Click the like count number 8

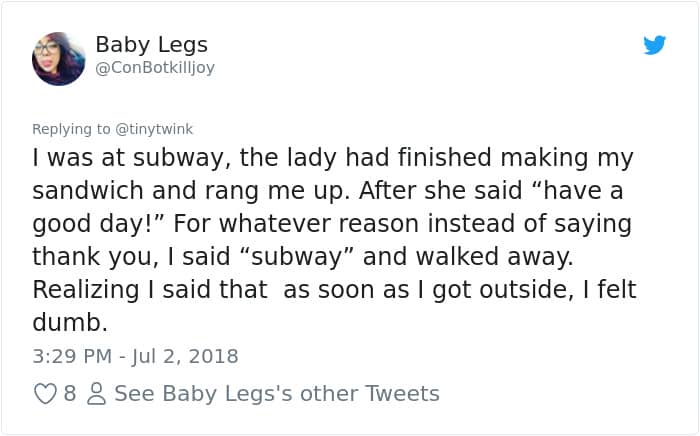point(70,394)
